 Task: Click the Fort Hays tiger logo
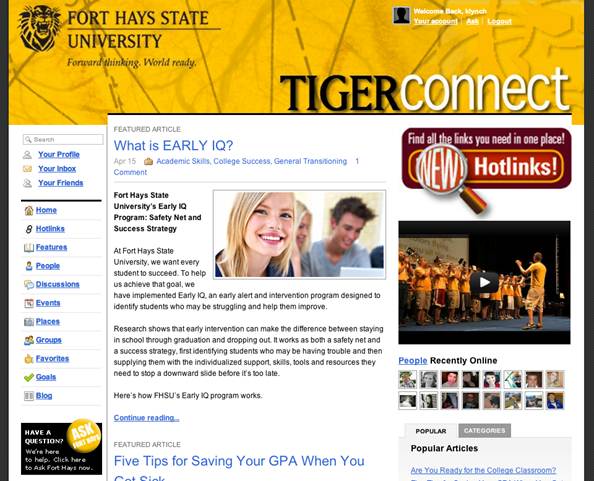click(39, 28)
